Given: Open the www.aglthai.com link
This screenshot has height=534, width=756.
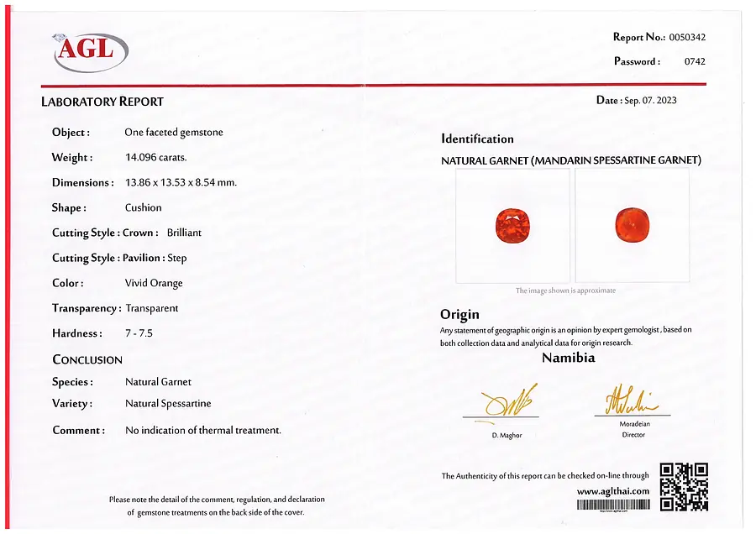Looking at the screenshot, I should click(x=613, y=491).
